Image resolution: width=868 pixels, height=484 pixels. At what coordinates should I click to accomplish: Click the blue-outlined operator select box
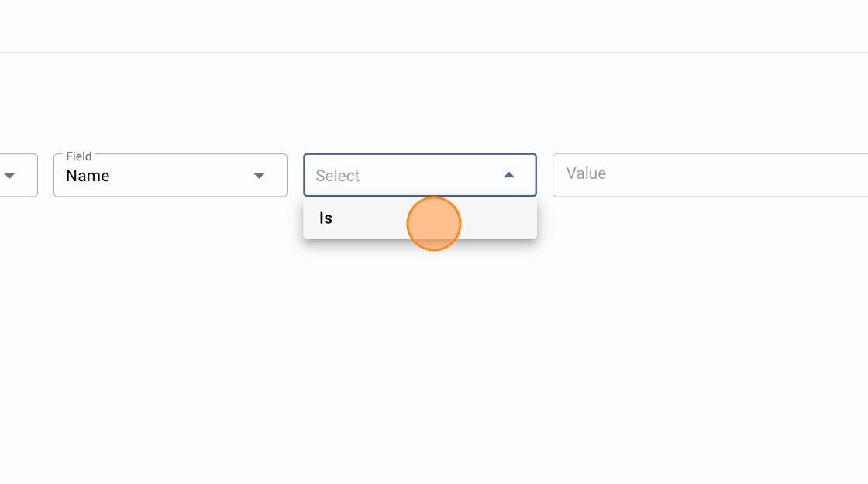pos(403,175)
